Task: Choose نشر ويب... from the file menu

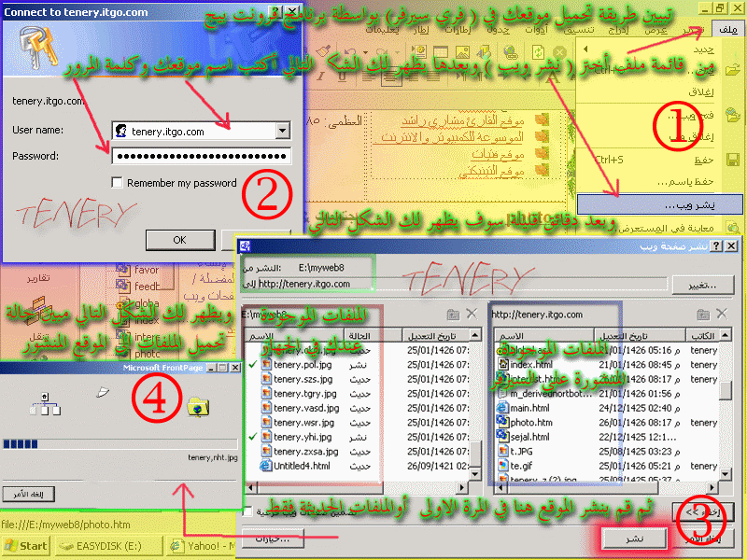Action: [659, 204]
